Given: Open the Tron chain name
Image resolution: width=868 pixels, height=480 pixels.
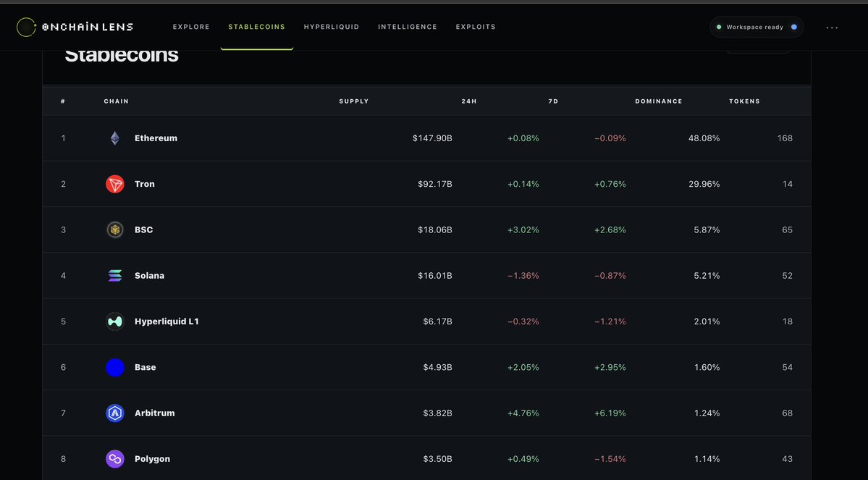Looking at the screenshot, I should (145, 184).
